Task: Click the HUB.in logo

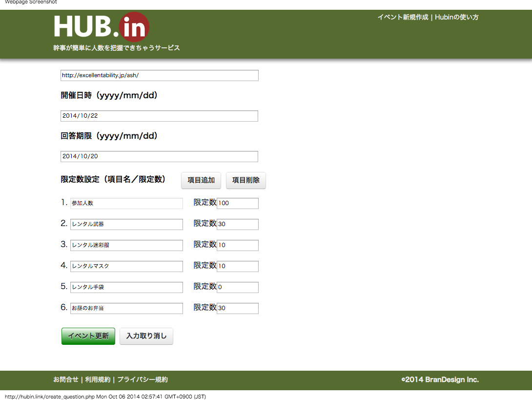Action: click(101, 27)
